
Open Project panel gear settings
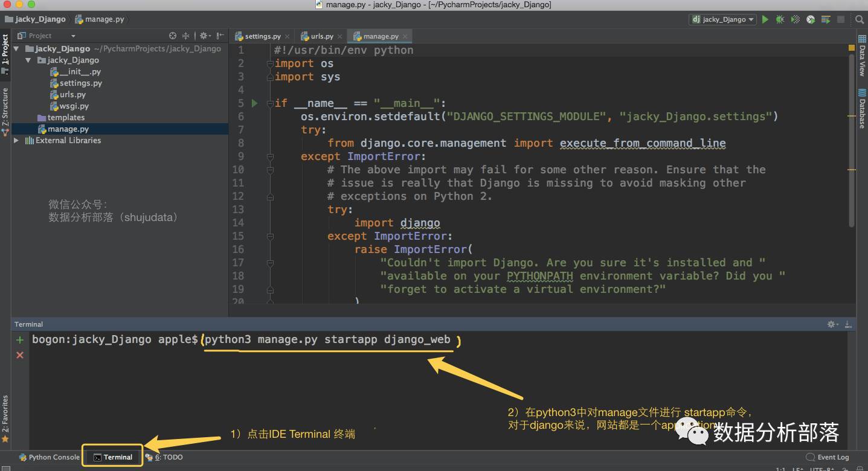204,36
